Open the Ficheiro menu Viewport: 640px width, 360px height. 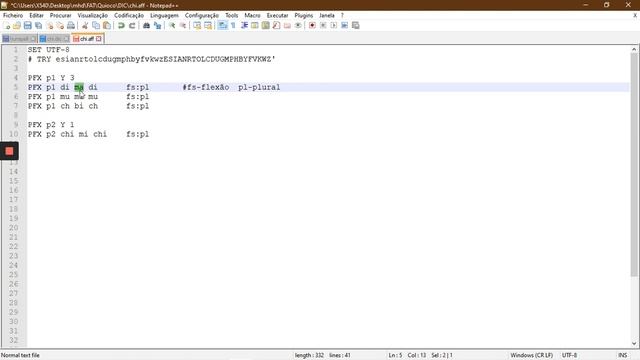point(13,15)
